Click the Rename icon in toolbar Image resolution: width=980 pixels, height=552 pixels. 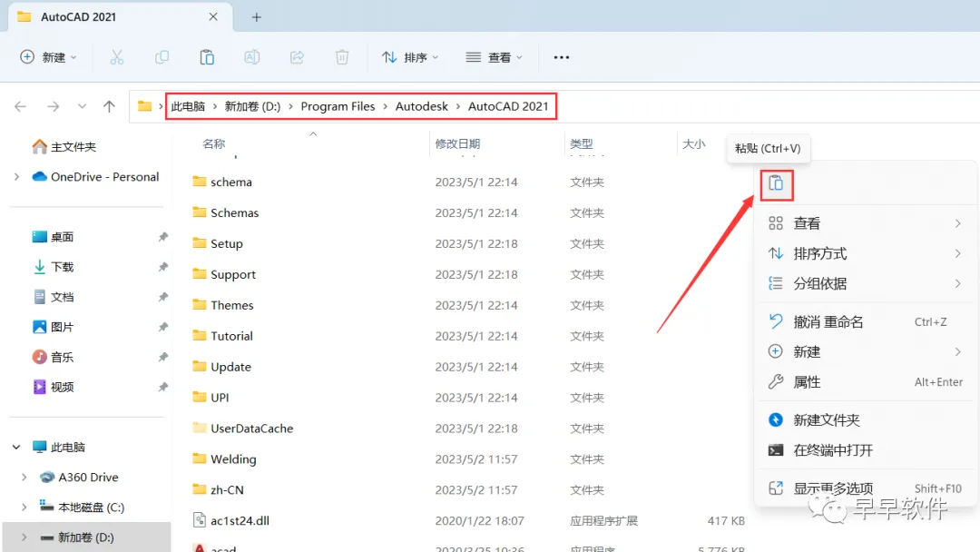click(x=252, y=57)
